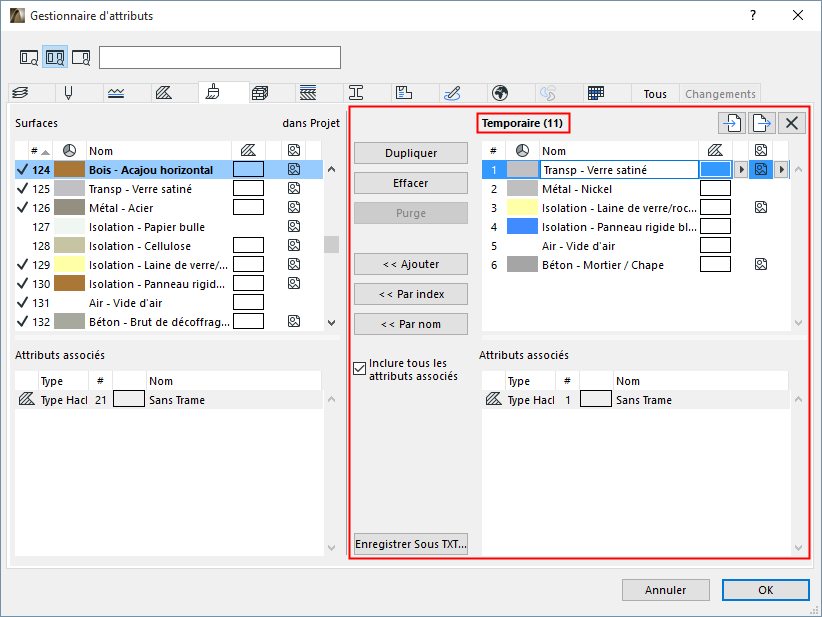Select the first search view mode icon
This screenshot has height=617, width=822.
pos(29,57)
